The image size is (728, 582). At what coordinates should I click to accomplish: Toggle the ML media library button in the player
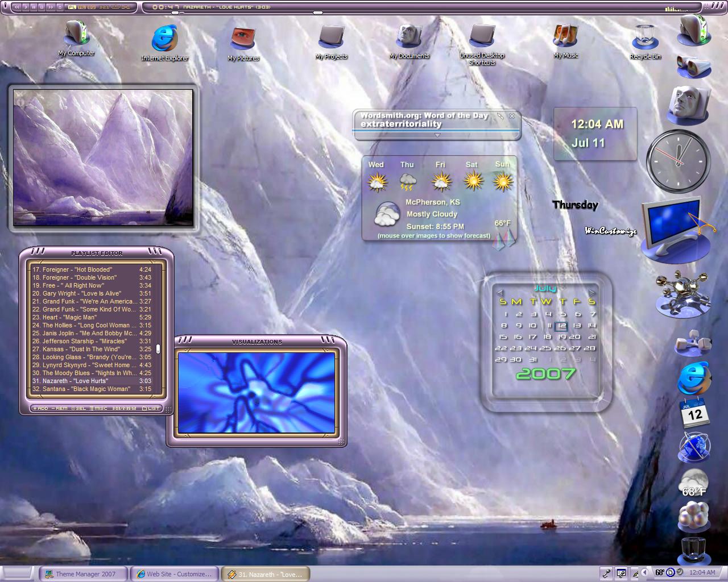click(82, 7)
